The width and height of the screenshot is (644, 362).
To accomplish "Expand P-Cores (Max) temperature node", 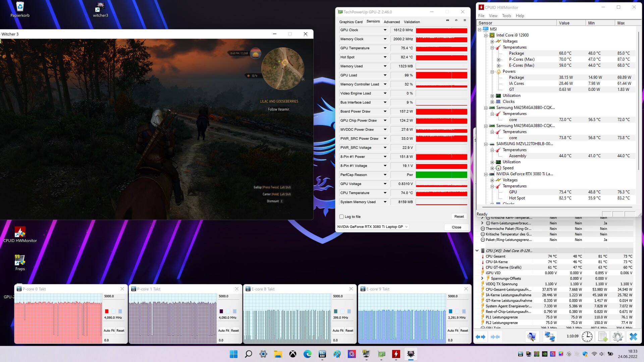I will pyautogui.click(x=498, y=59).
